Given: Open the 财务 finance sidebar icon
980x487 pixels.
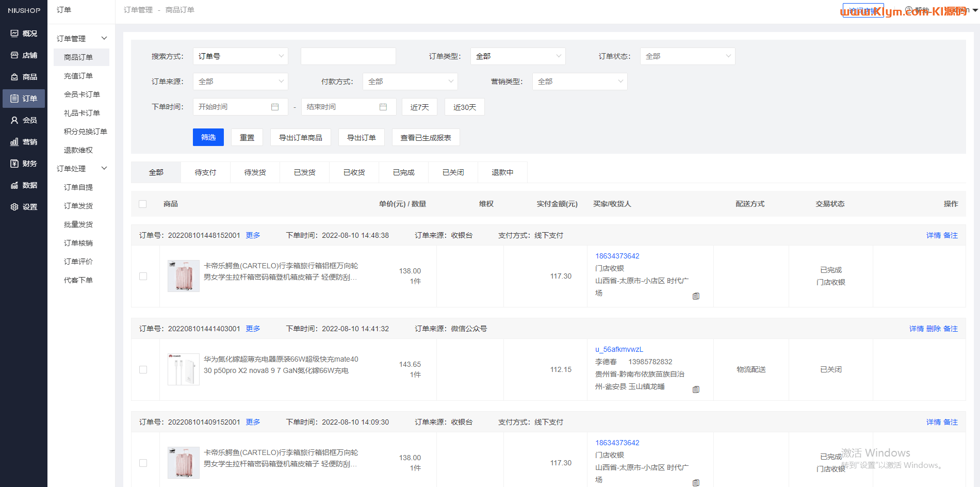Looking at the screenshot, I should point(14,164).
